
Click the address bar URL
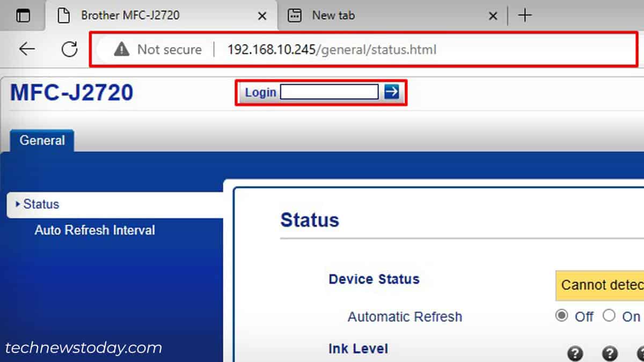pyautogui.click(x=332, y=50)
